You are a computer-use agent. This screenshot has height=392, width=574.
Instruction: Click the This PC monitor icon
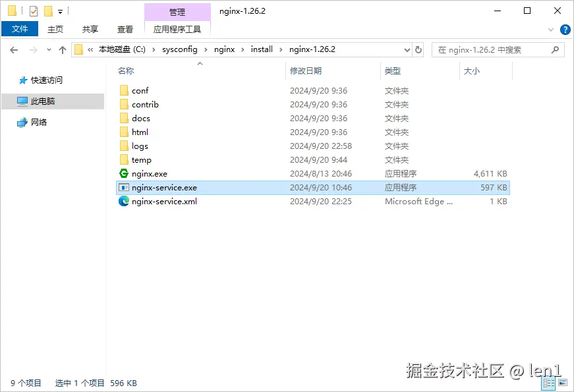click(x=22, y=101)
